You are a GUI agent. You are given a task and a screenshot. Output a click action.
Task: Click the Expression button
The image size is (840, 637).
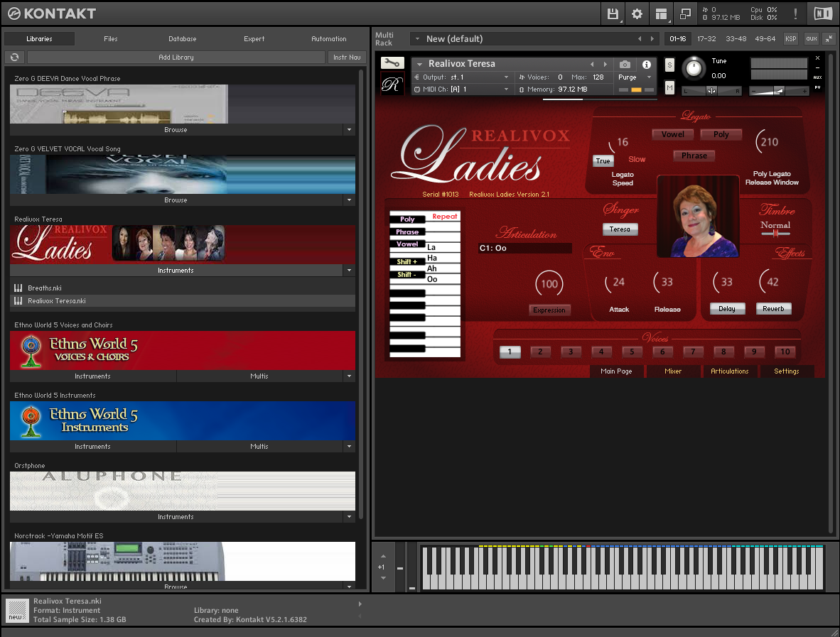pos(549,310)
